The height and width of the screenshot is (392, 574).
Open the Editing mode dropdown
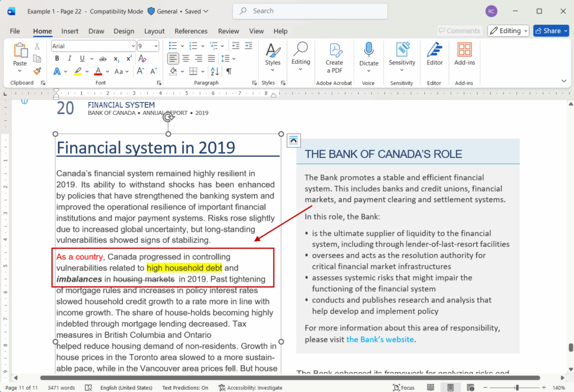point(508,30)
